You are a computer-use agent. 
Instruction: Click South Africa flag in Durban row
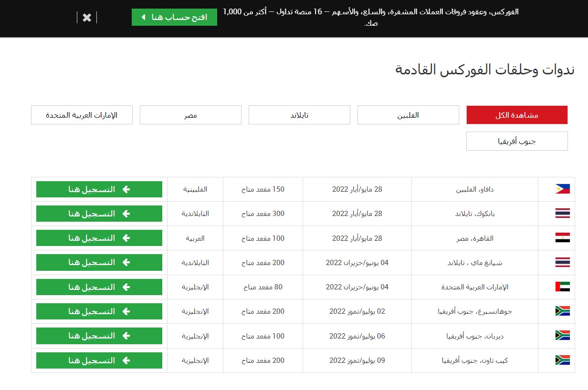pos(562,336)
